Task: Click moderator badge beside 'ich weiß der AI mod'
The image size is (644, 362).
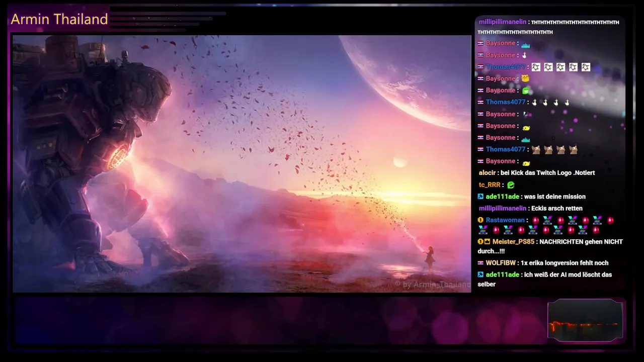Action: 480,275
